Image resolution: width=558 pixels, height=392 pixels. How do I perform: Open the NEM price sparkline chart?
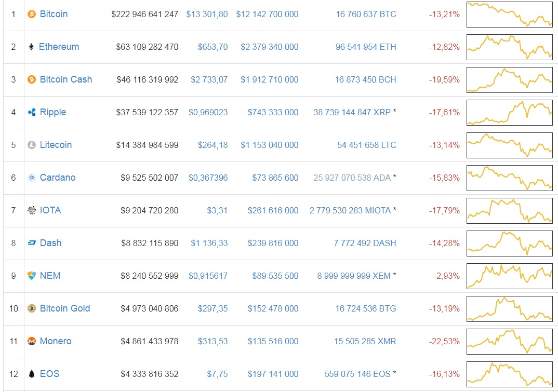coord(509,276)
